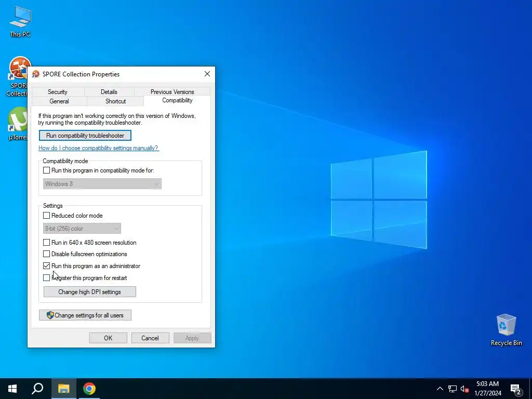
Task: Select the µTorrent desktop shortcut
Action: 18,124
